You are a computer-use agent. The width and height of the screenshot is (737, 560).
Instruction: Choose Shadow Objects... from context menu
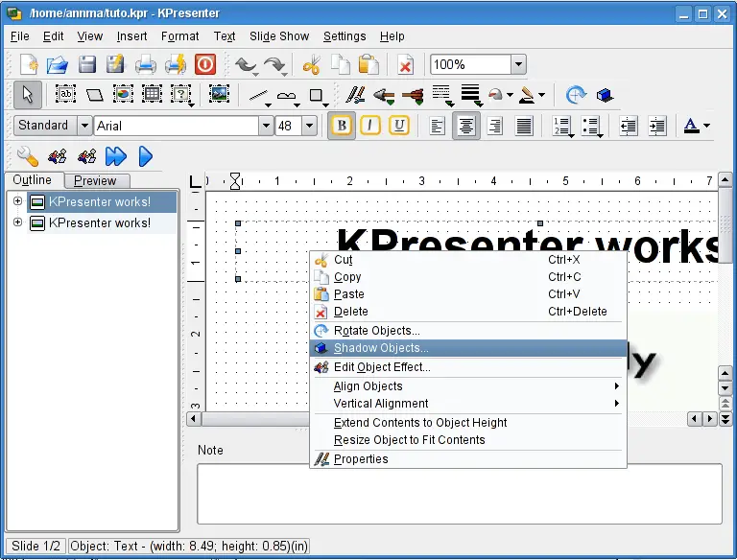coord(381,348)
